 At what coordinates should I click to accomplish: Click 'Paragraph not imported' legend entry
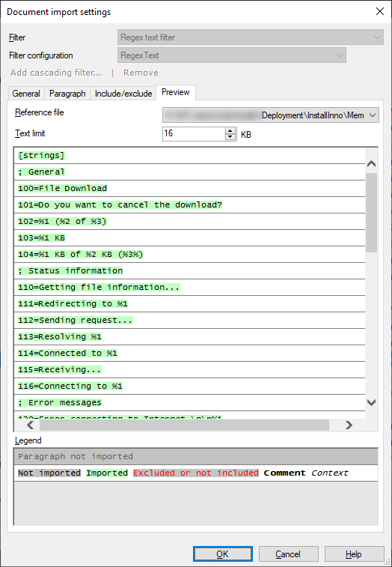[x=196, y=456]
